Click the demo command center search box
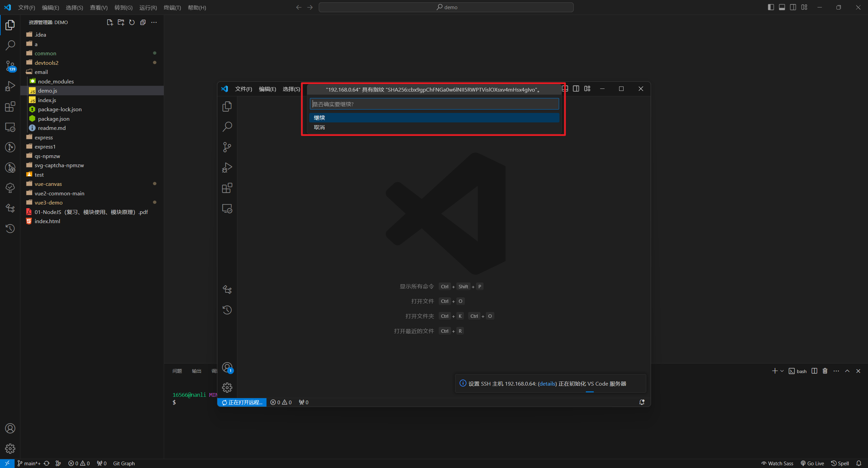The image size is (868, 468). (x=446, y=7)
